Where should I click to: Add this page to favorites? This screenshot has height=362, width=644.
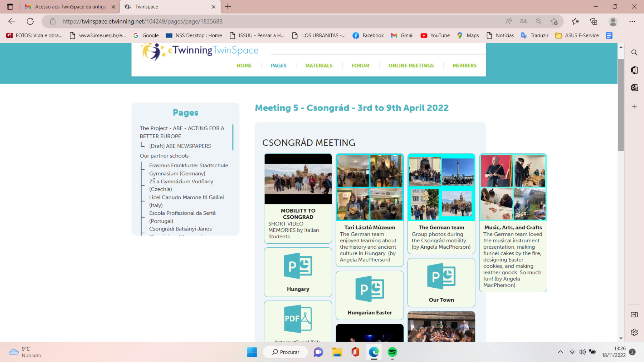point(554,21)
